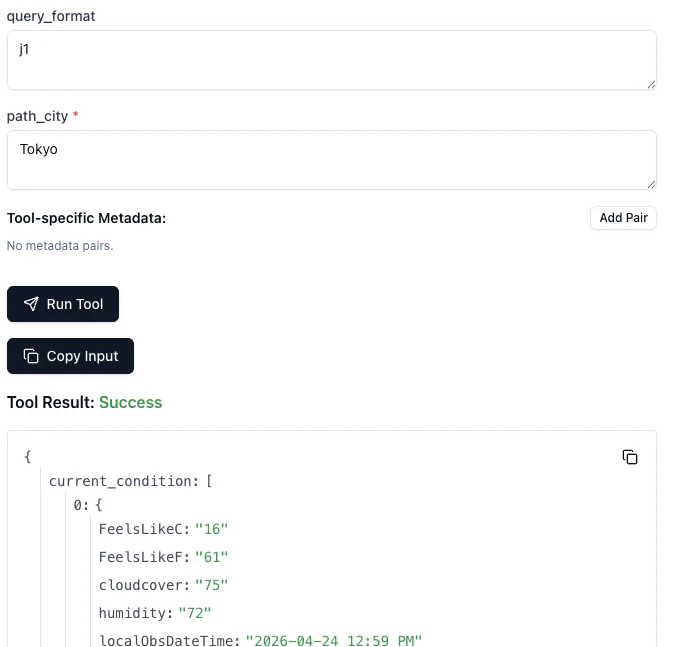Click the query_format field's corner resize handle
This screenshot has width=673, height=647.
pyautogui.click(x=651, y=85)
